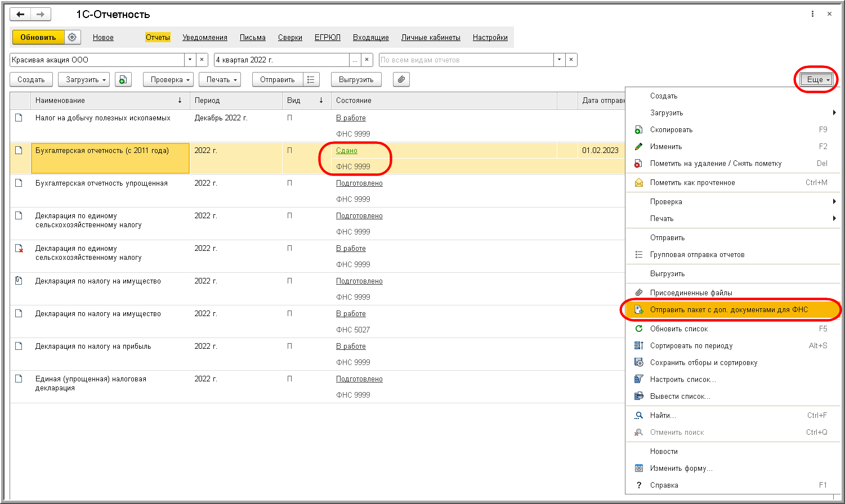Open the Загрузить dropdown button

[84, 80]
